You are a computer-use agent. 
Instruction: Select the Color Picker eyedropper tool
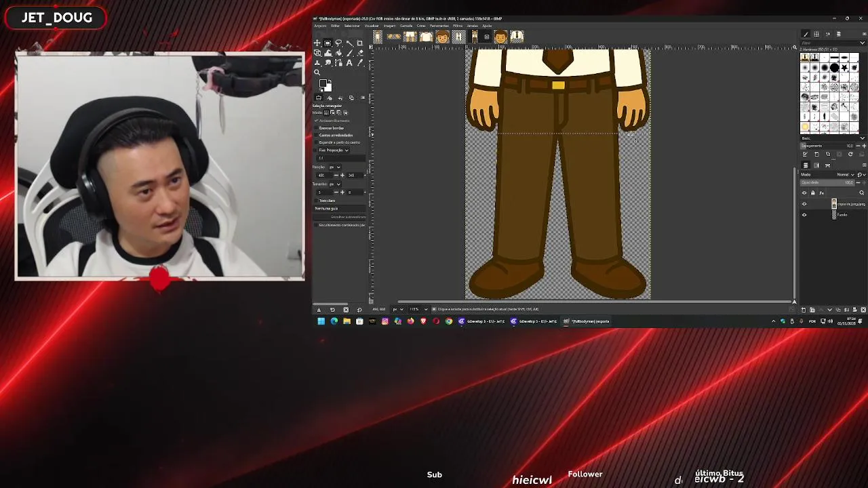tap(360, 62)
